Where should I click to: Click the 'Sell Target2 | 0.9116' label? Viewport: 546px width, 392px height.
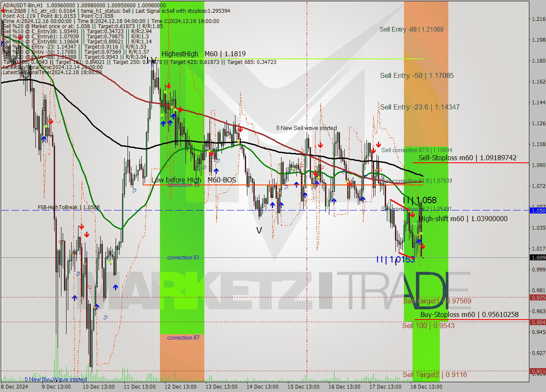coord(435,375)
